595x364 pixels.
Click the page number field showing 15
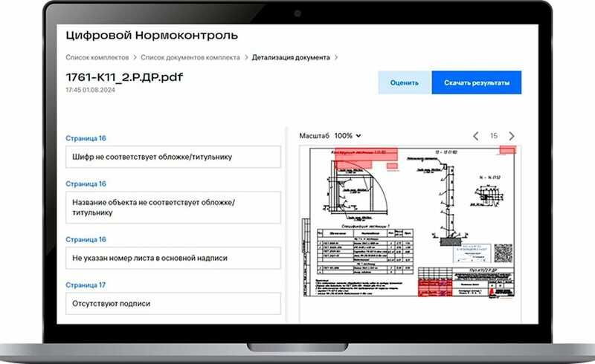(x=493, y=136)
